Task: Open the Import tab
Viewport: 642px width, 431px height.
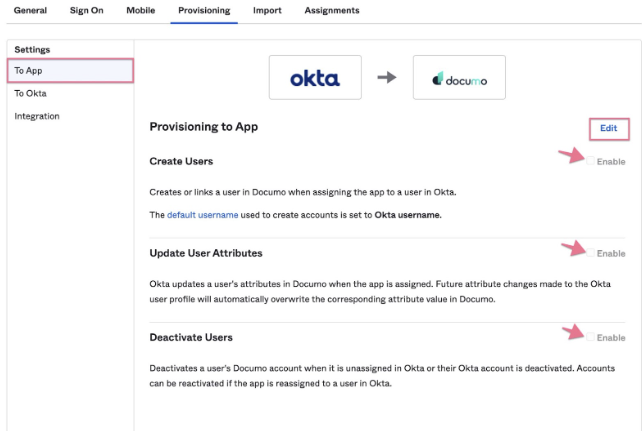Action: 266,10
